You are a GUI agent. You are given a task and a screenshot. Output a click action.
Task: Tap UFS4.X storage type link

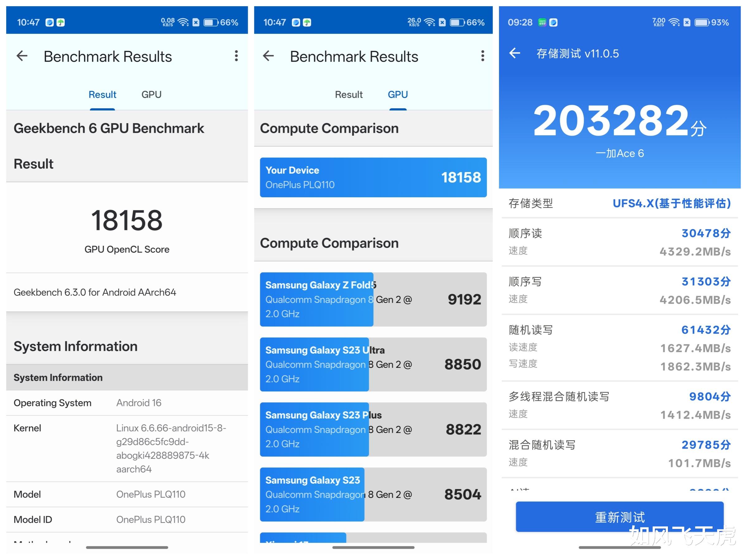(671, 203)
